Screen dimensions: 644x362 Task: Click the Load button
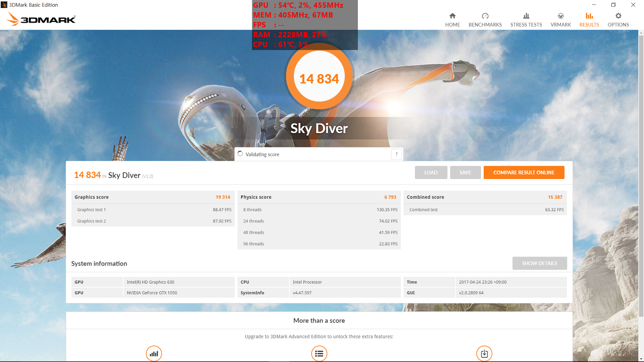point(431,173)
